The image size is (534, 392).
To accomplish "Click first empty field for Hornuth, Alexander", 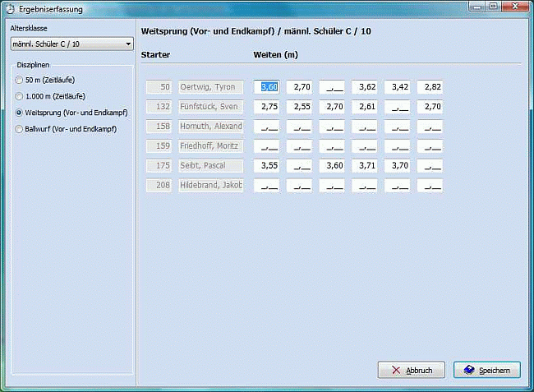I will tap(267, 127).
